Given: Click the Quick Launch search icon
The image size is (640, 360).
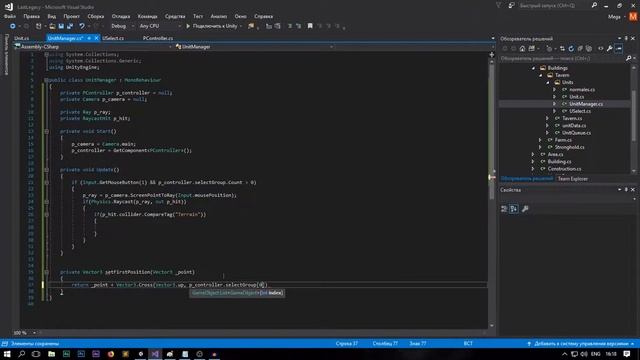Looking at the screenshot, I should pos(594,5).
